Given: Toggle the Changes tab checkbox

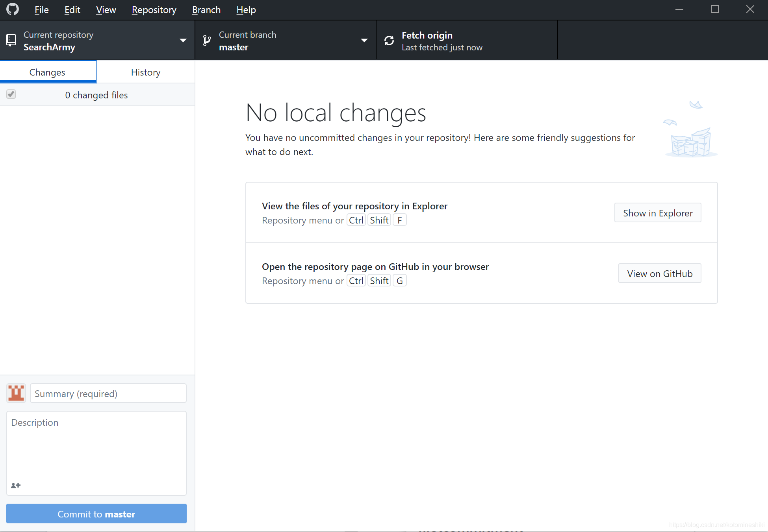Looking at the screenshot, I should [x=11, y=94].
